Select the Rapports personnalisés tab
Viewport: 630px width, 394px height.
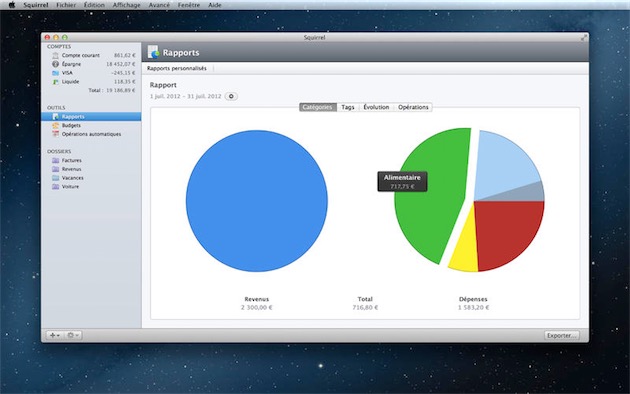pos(177,68)
